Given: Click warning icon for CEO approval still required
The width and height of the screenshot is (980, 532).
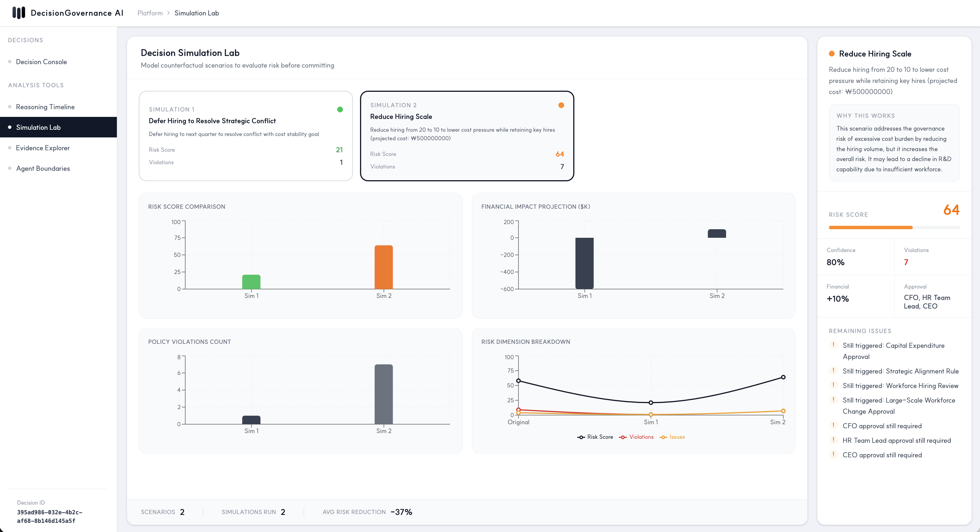Looking at the screenshot, I should tap(833, 454).
